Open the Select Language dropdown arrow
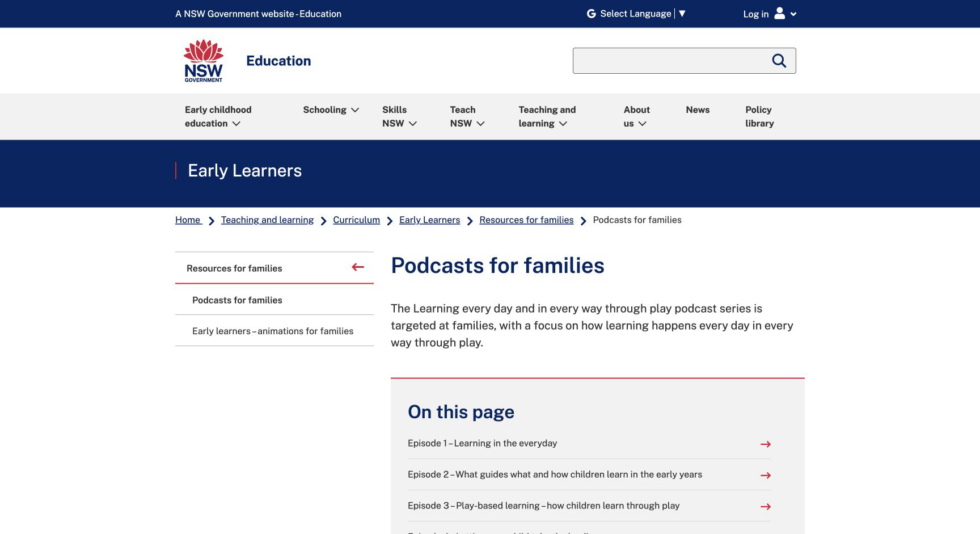The width and height of the screenshot is (980, 534). point(682,14)
